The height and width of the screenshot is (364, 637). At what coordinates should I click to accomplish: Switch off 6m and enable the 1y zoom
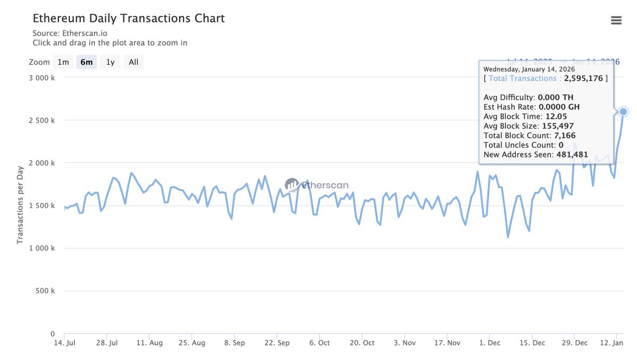tap(110, 62)
